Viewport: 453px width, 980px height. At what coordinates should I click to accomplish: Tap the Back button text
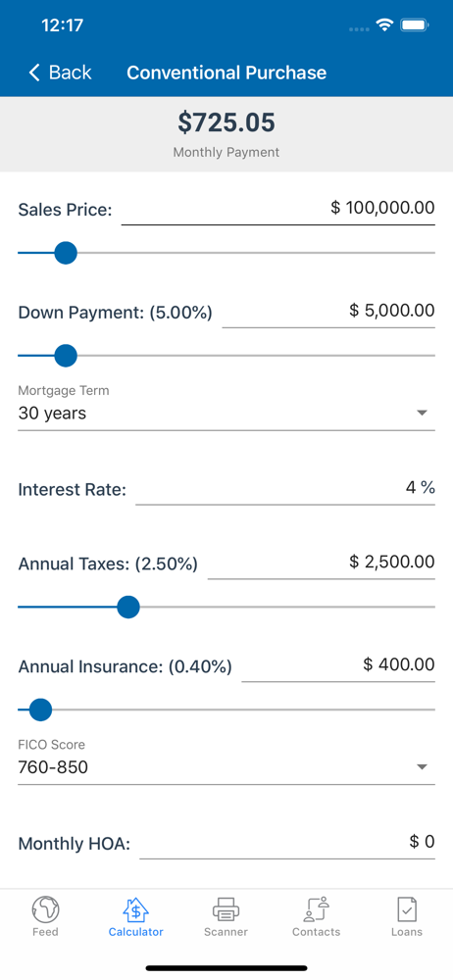point(70,73)
